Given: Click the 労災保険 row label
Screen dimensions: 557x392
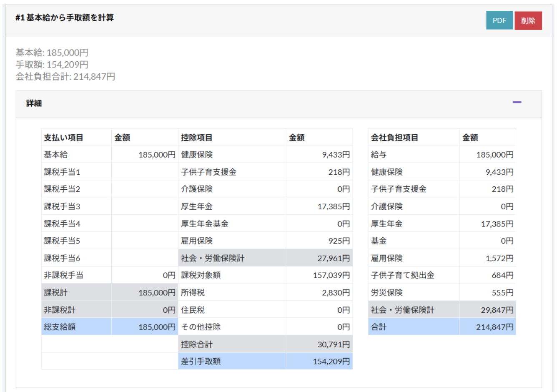Looking at the screenshot, I should tap(386, 293).
